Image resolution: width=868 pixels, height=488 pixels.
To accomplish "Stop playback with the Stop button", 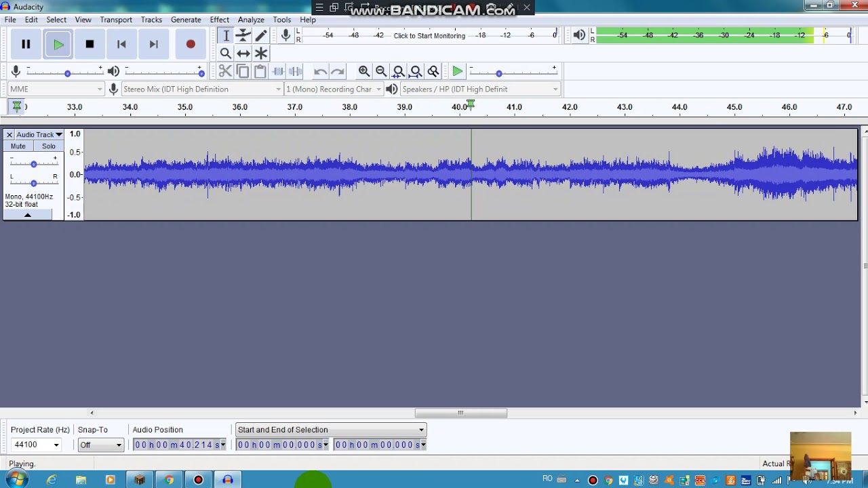I will [x=90, y=45].
